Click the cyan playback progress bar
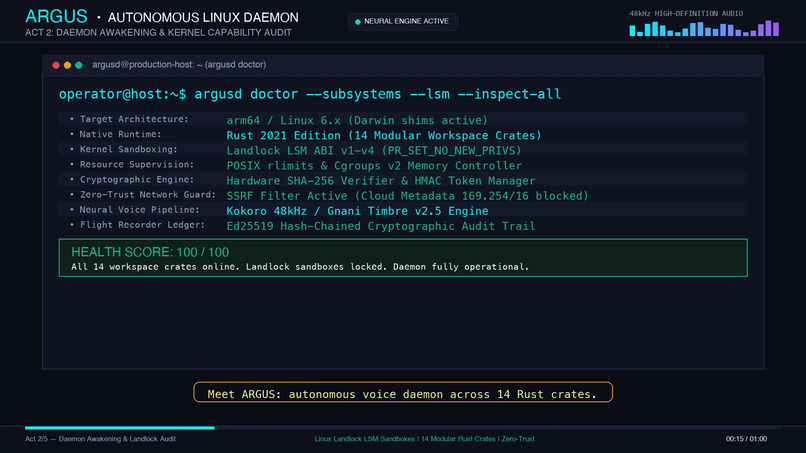This screenshot has height=453, width=806. point(120,427)
